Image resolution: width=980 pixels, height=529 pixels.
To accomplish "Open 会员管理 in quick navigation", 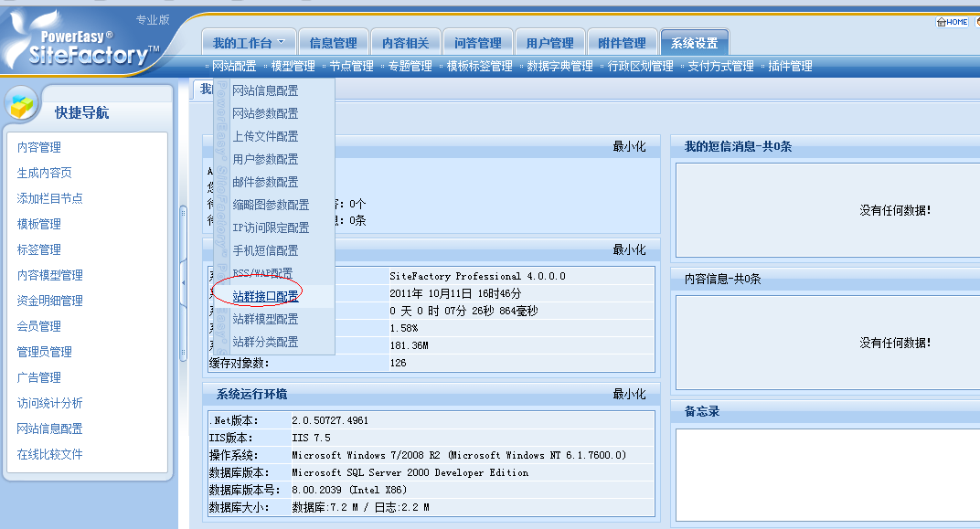I will [38, 327].
